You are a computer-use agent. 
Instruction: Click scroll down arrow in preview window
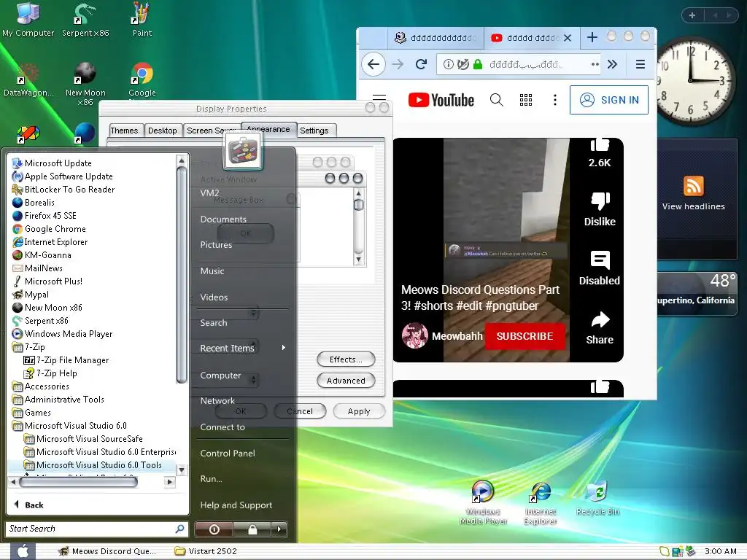[x=358, y=260]
